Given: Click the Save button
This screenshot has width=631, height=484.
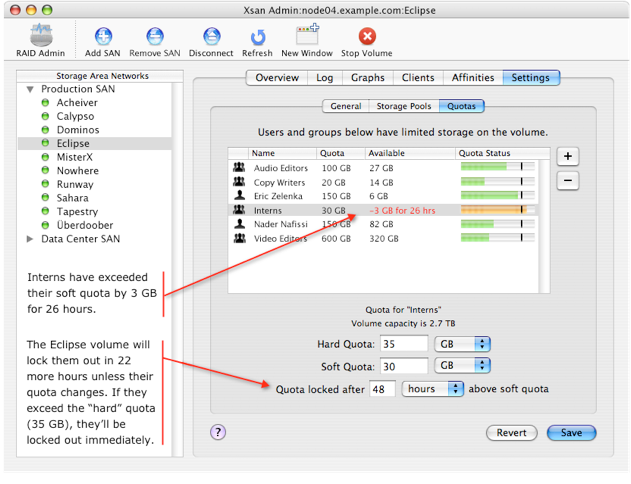Looking at the screenshot, I should click(x=571, y=433).
